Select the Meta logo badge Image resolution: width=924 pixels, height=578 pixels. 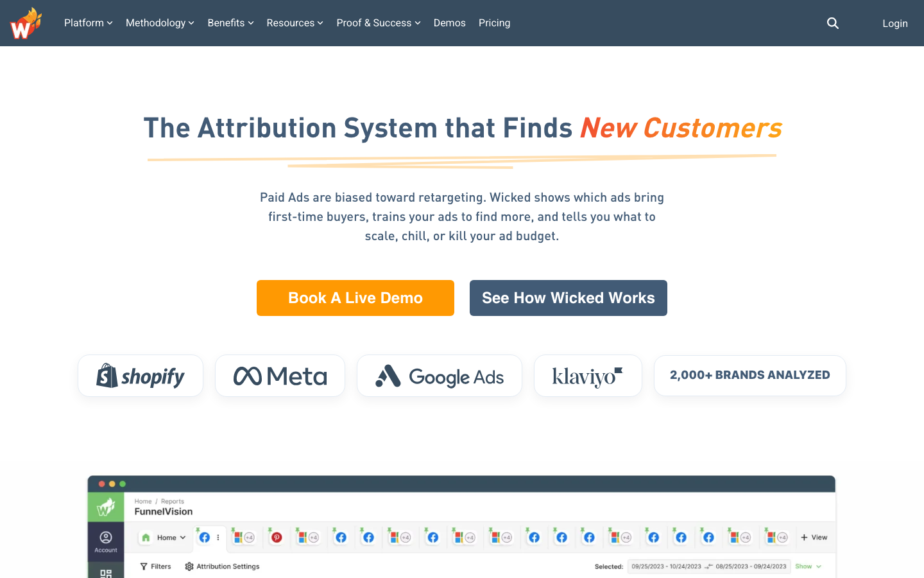[280, 376]
